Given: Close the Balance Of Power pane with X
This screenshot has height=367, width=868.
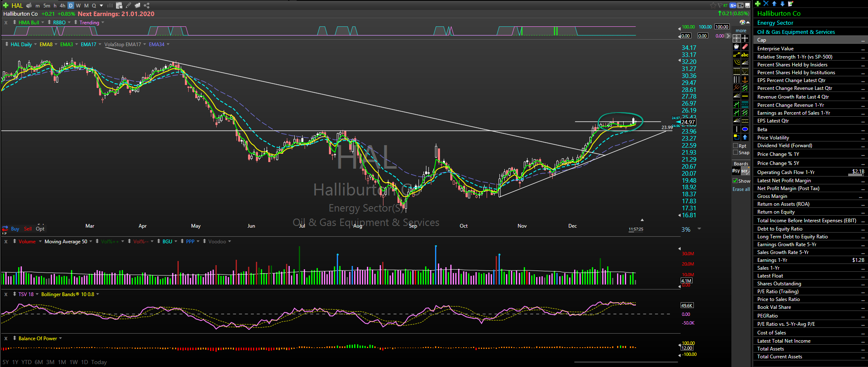Looking at the screenshot, I should (x=6, y=339).
